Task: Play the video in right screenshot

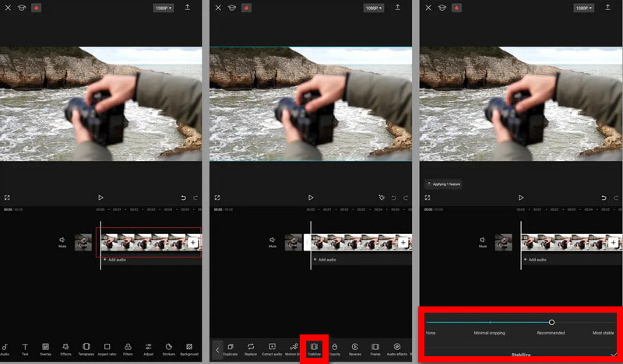Action: (521, 198)
